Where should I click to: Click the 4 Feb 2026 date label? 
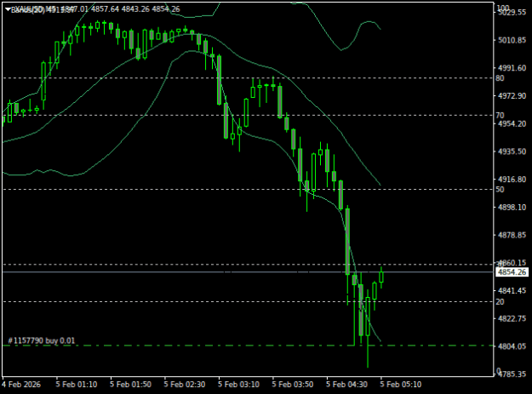(x=21, y=385)
